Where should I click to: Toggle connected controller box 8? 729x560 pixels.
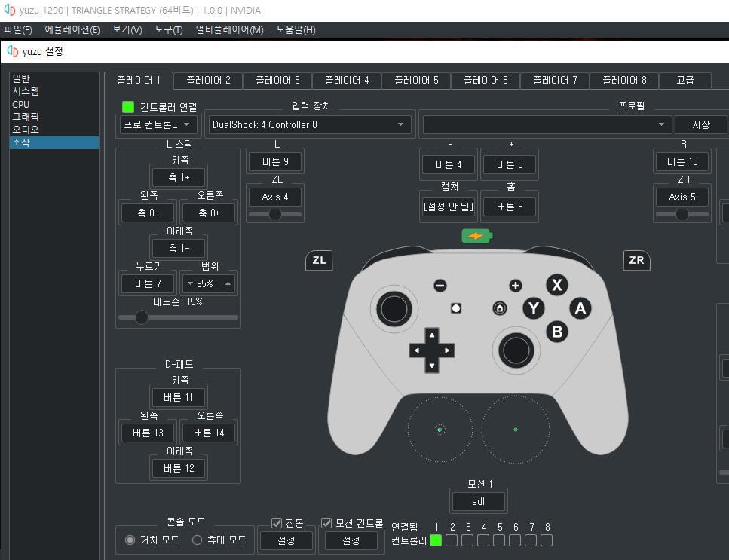tap(547, 540)
